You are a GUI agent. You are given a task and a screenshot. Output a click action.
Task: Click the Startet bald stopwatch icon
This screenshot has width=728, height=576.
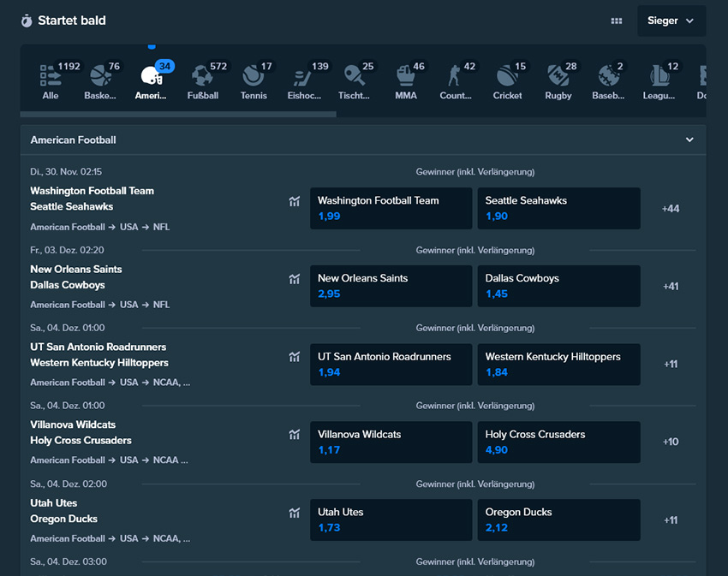click(27, 21)
